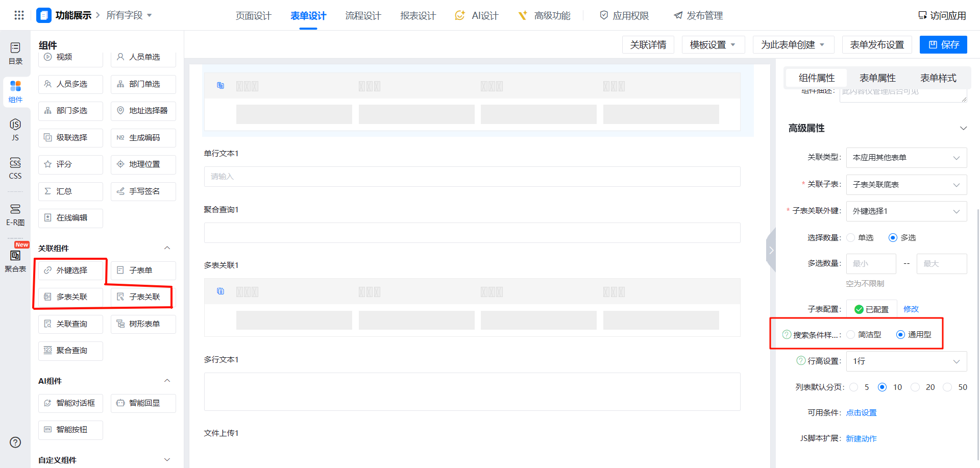Image resolution: width=980 pixels, height=468 pixels.
Task: Open the CSS editor sidebar icon
Action: click(x=15, y=168)
